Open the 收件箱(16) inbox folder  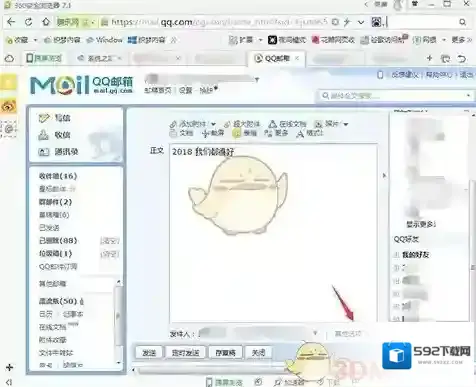58,176
